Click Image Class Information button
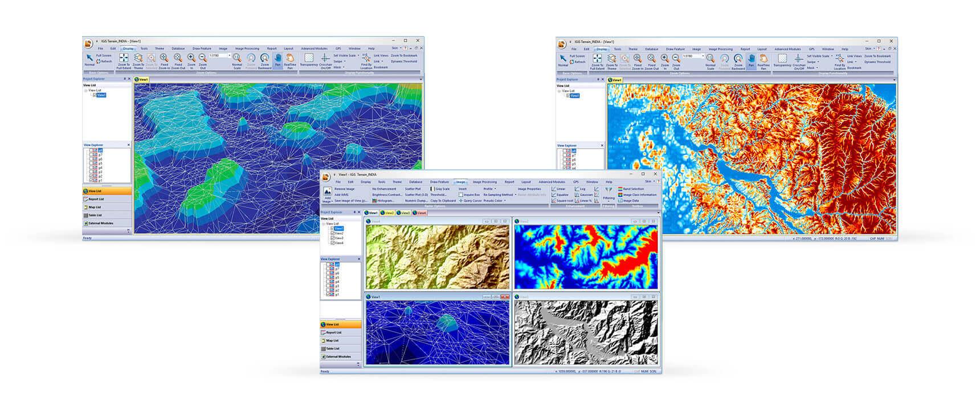 pyautogui.click(x=638, y=195)
